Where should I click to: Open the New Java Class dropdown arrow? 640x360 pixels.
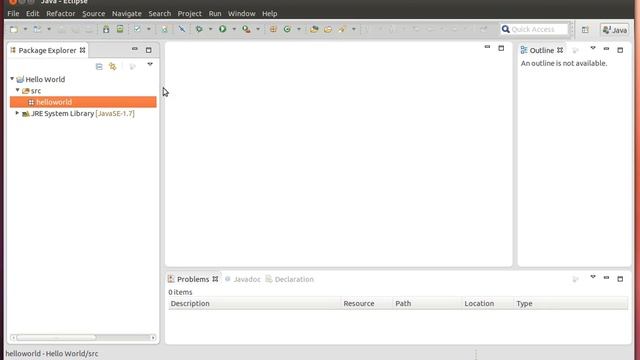point(299,29)
